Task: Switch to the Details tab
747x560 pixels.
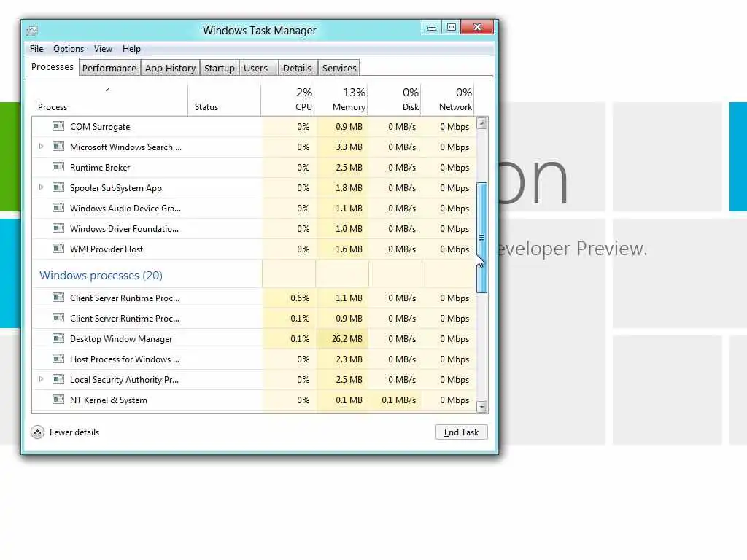Action: 297,68
